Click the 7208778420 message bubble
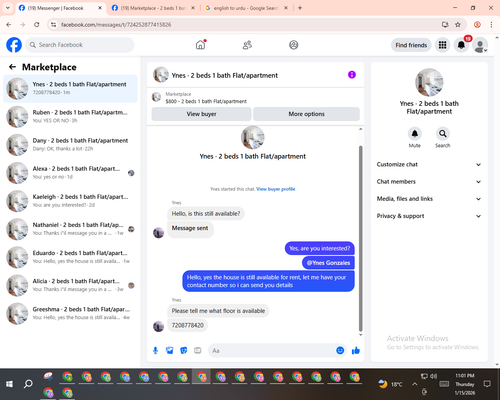 pyautogui.click(x=187, y=325)
